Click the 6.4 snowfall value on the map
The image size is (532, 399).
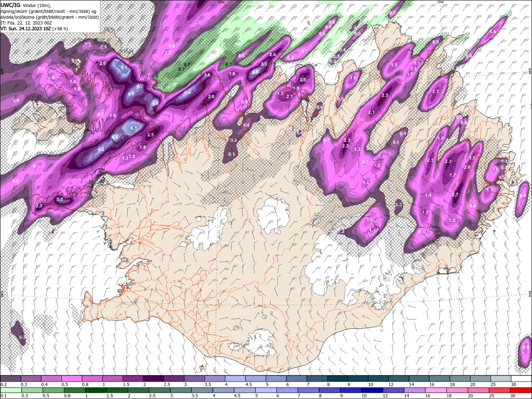pos(124,67)
